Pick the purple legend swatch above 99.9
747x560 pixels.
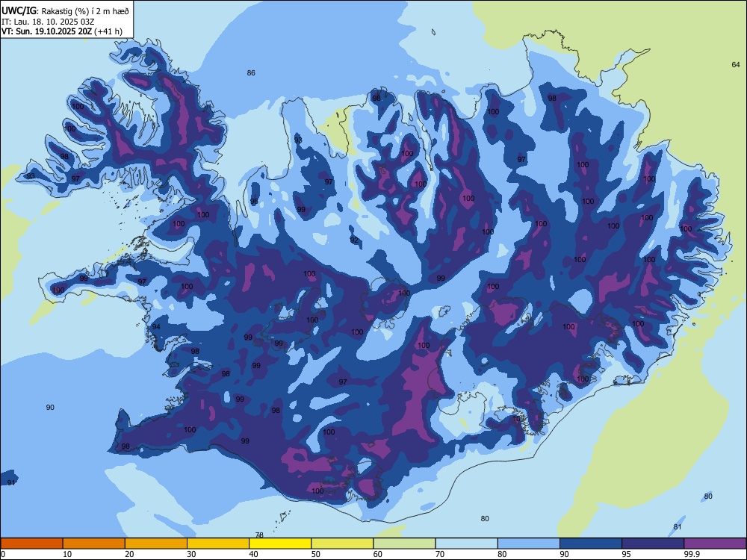click(x=715, y=544)
